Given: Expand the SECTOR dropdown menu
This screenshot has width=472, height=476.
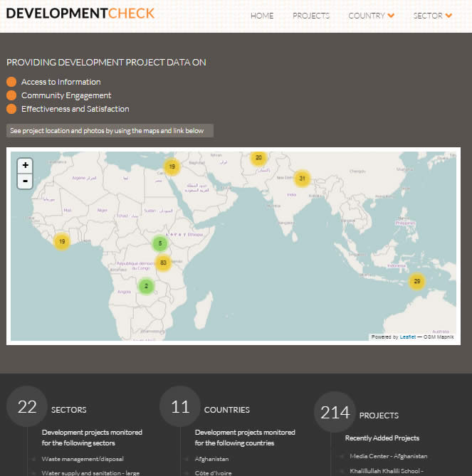Looking at the screenshot, I should pos(433,16).
